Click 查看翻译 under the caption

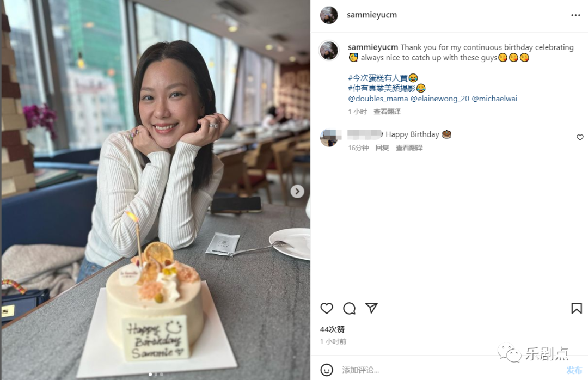tap(387, 112)
